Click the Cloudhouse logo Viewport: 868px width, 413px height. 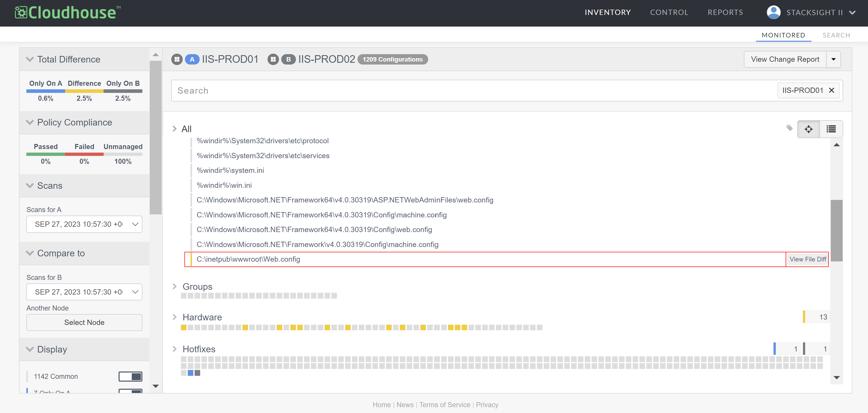click(67, 12)
